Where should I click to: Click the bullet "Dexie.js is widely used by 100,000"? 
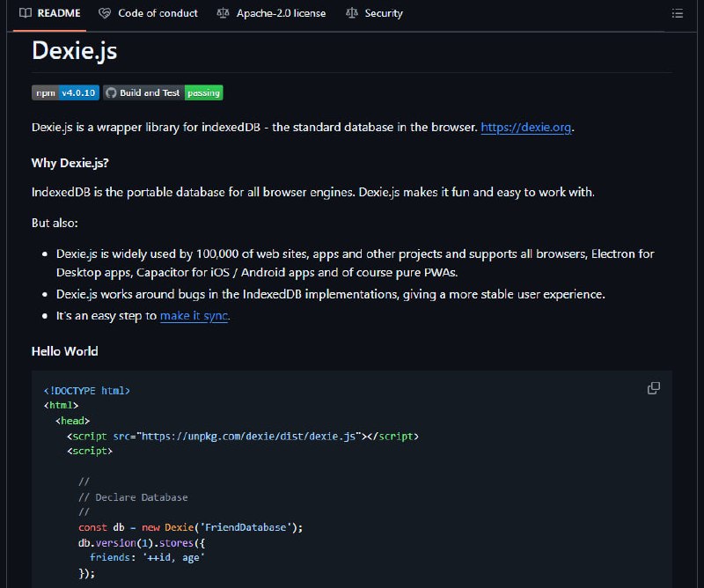pos(356,263)
